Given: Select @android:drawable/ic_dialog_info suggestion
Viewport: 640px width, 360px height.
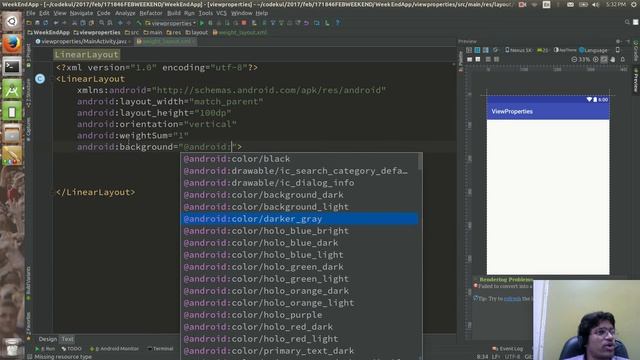Looking at the screenshot, I should pos(299,183).
